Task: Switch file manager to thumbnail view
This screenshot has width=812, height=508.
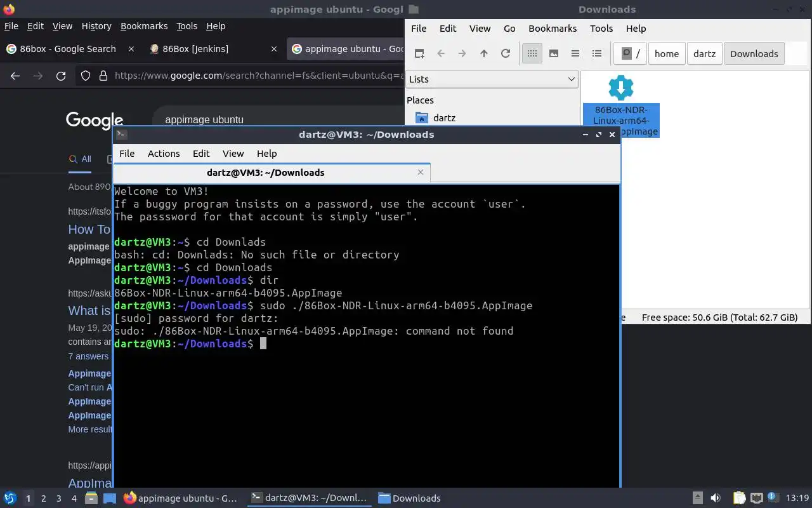Action: coord(554,54)
